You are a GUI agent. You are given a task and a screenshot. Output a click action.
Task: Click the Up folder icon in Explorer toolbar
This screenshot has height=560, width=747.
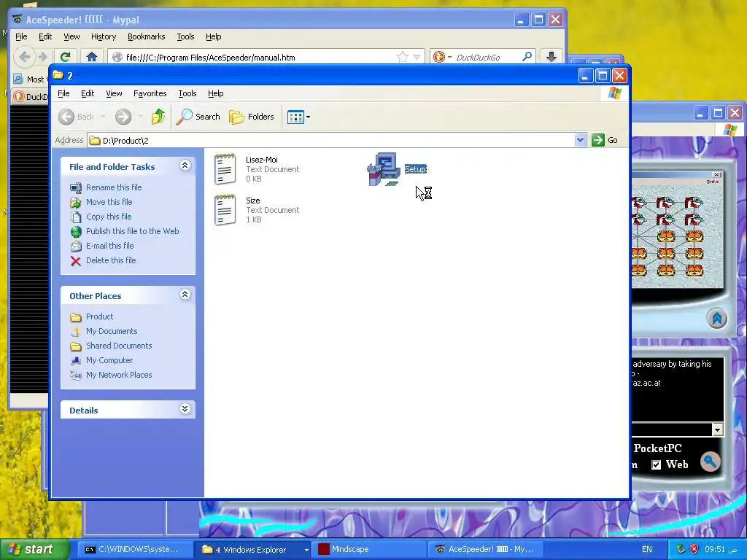[158, 117]
